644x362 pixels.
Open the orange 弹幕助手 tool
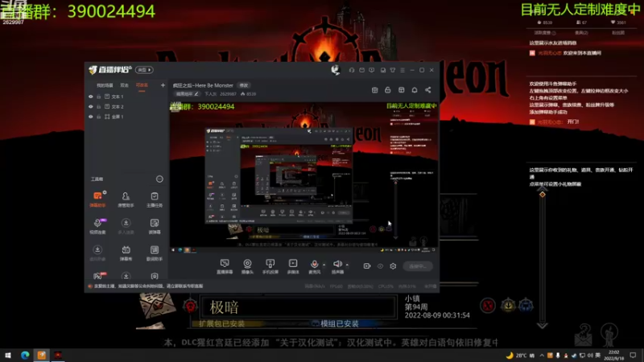point(97,200)
